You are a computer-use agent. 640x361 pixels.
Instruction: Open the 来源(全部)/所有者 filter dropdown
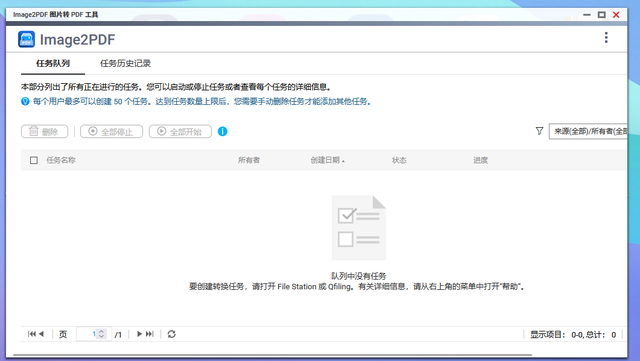click(x=588, y=131)
